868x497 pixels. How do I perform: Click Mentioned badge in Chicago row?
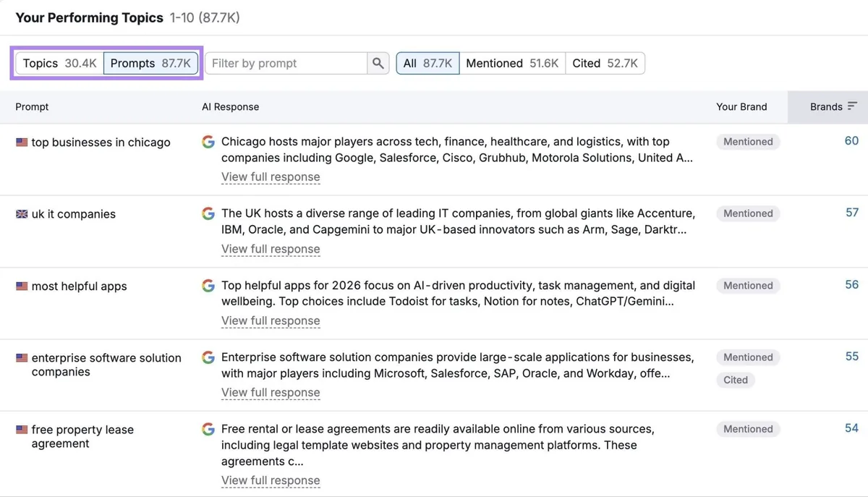pyautogui.click(x=748, y=142)
